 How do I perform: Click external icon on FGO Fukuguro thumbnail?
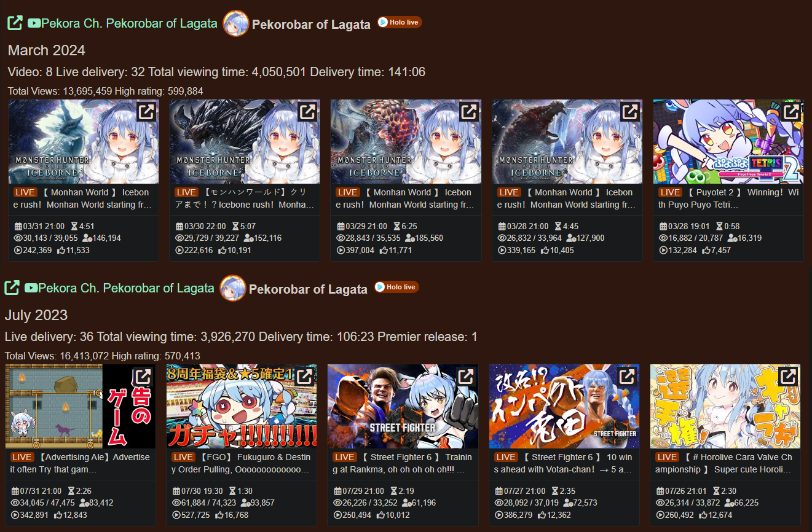[304, 377]
